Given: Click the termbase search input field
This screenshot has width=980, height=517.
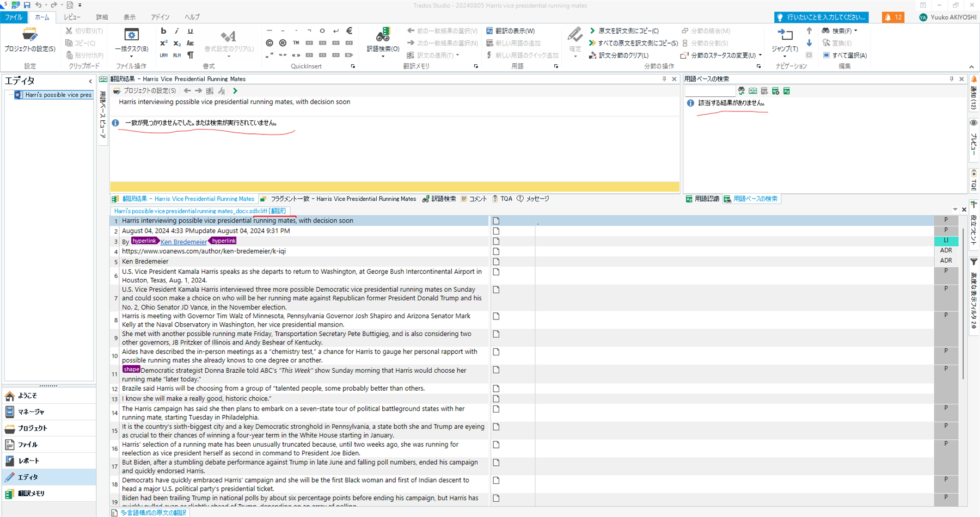Looking at the screenshot, I should click(x=710, y=91).
